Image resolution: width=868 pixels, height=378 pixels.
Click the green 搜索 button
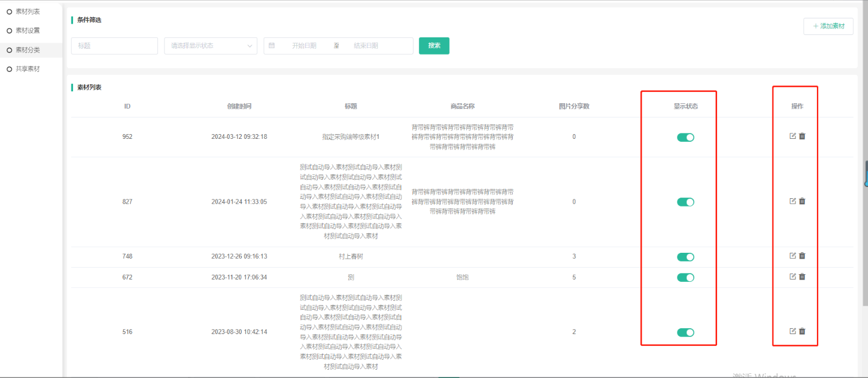pyautogui.click(x=434, y=46)
